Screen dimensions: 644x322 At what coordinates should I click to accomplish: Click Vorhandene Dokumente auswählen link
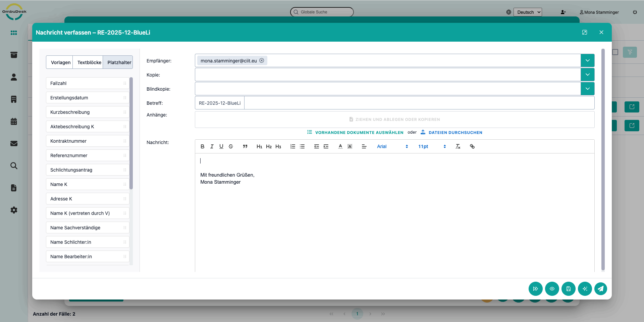pos(359,133)
